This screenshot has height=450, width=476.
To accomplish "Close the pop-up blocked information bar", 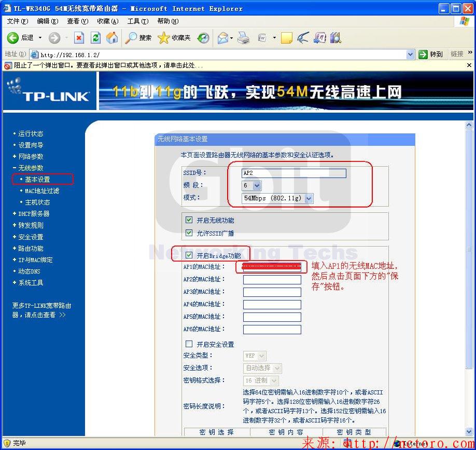I will 469,65.
